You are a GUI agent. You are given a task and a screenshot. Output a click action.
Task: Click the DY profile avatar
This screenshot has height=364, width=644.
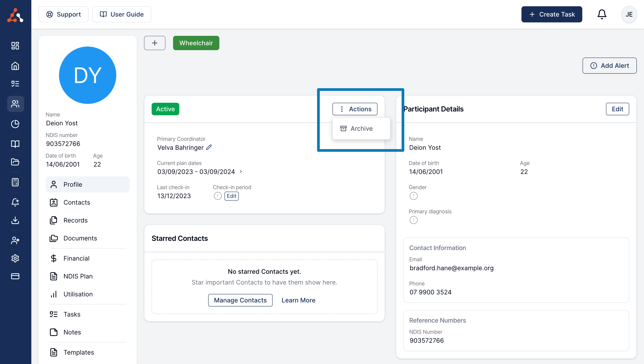click(87, 75)
